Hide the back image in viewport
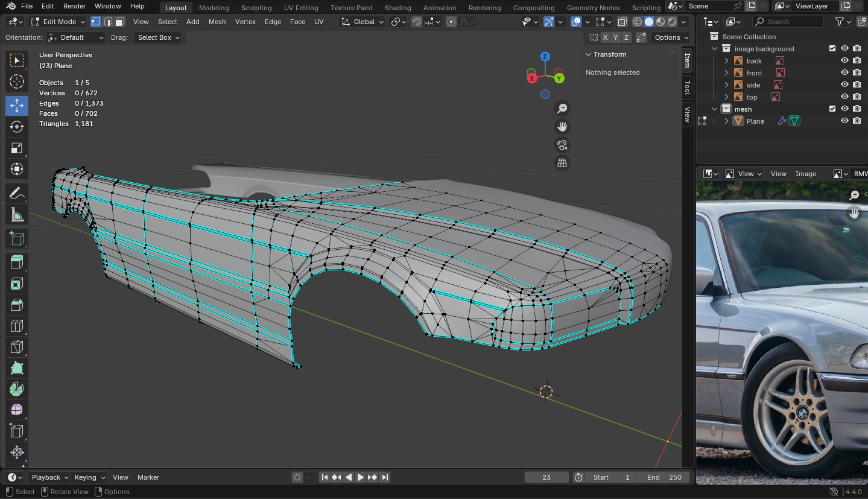The image size is (868, 499). [x=844, y=61]
